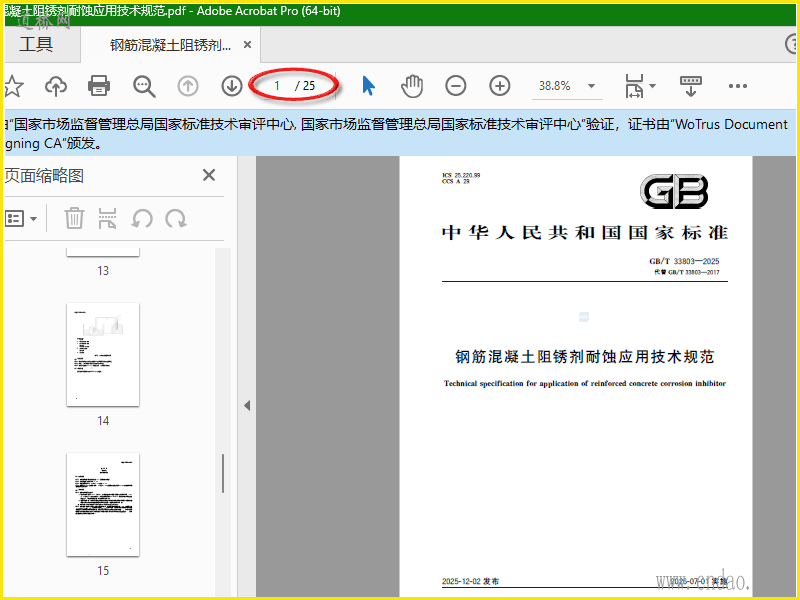800x600 pixels.
Task: Click the 页面缩略图 panel heading
Action: click(x=44, y=176)
